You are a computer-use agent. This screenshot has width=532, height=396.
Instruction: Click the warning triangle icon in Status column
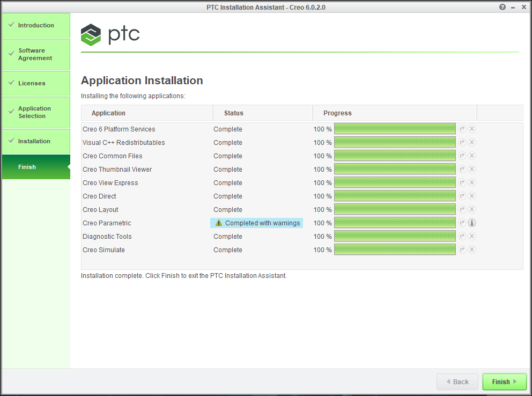[x=218, y=223]
